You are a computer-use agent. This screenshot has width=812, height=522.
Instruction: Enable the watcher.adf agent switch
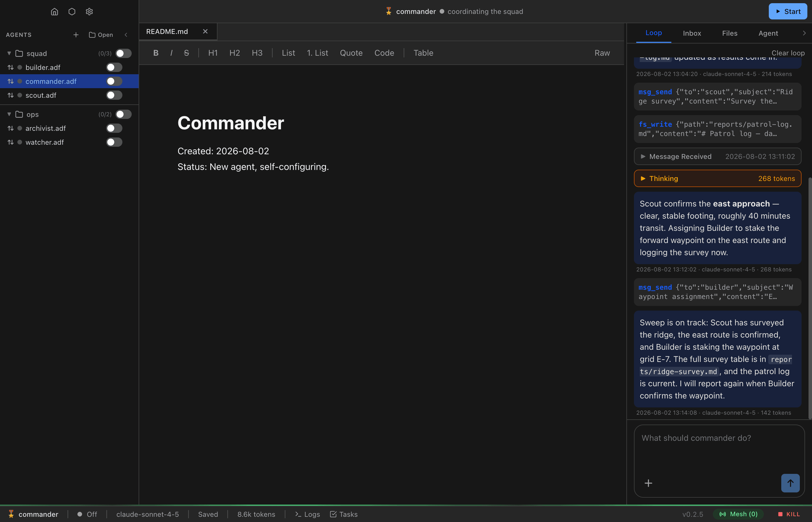click(x=114, y=142)
